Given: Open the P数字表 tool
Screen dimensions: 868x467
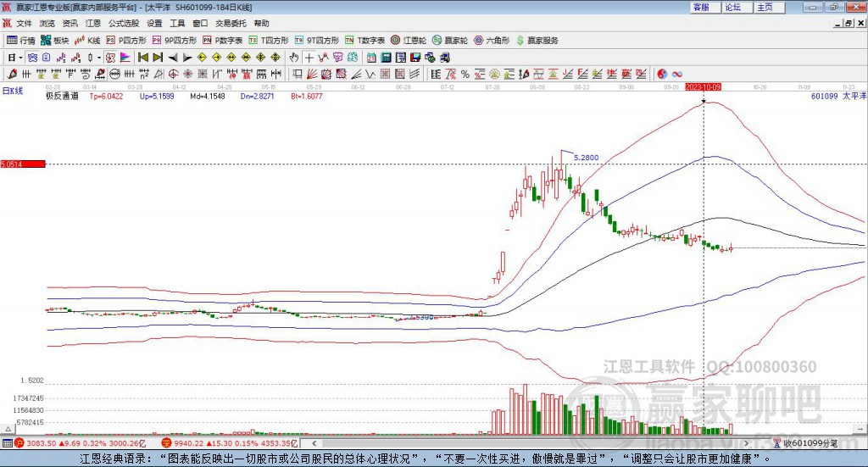Looking at the screenshot, I should pos(223,41).
